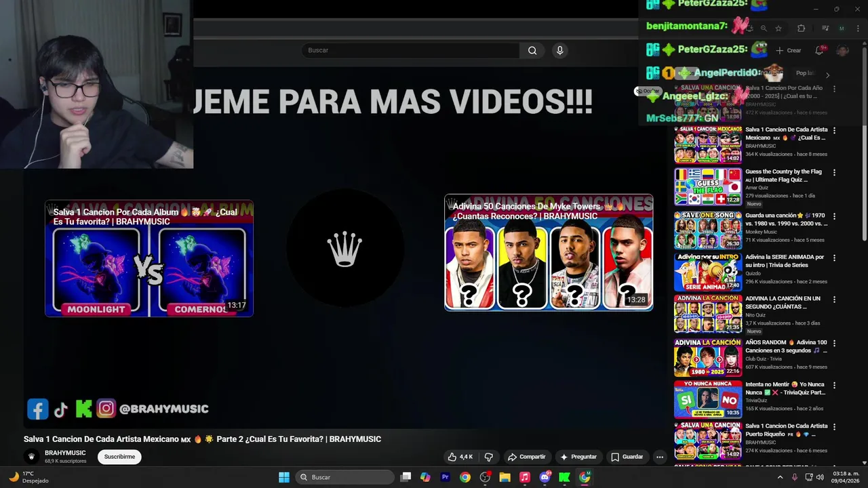Open options menu for AÑOS RANDOM video
Screen dimensions: 868x488
point(834,343)
